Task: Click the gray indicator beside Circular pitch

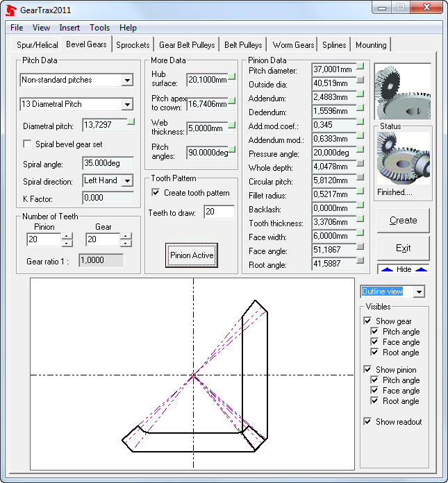Action: pos(360,177)
